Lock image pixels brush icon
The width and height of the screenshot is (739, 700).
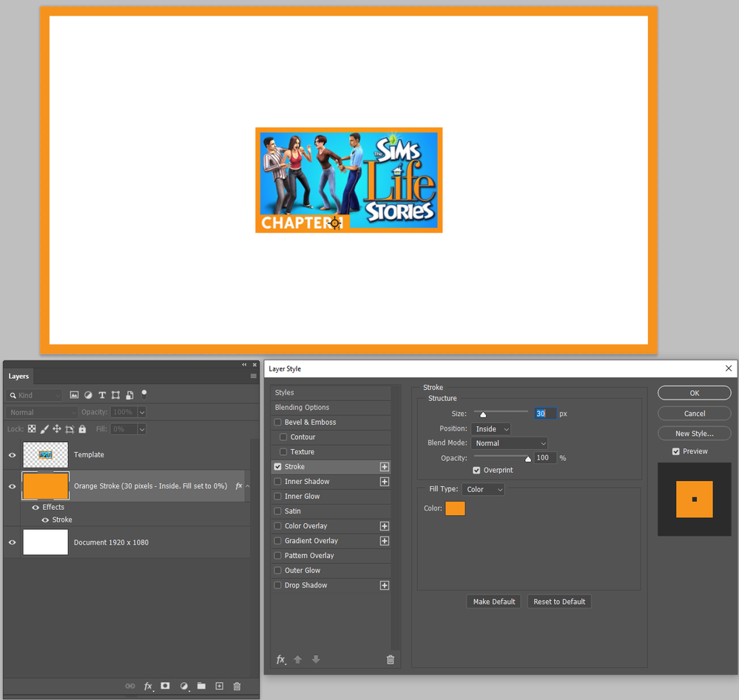pos(44,429)
